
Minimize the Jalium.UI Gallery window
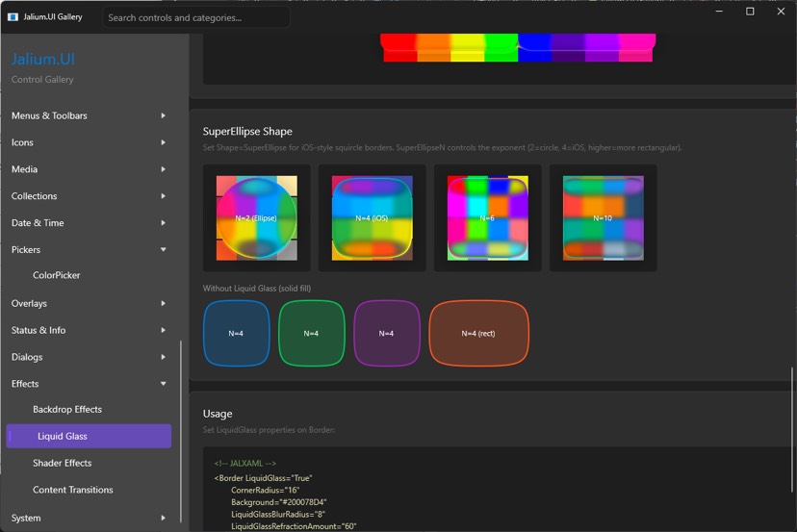tap(719, 12)
